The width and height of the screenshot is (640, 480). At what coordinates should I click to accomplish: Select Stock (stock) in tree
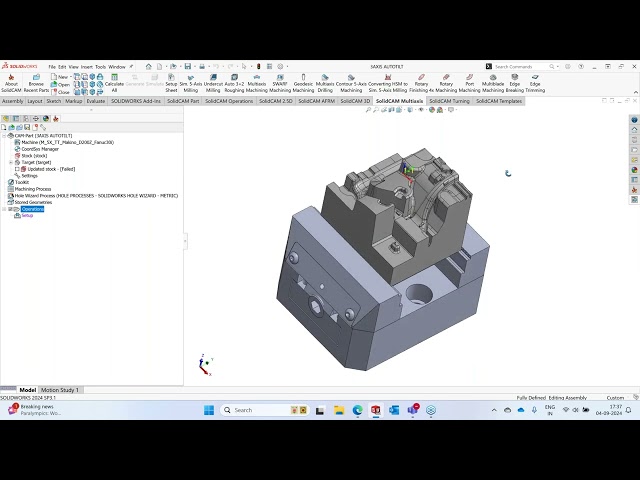31,156
